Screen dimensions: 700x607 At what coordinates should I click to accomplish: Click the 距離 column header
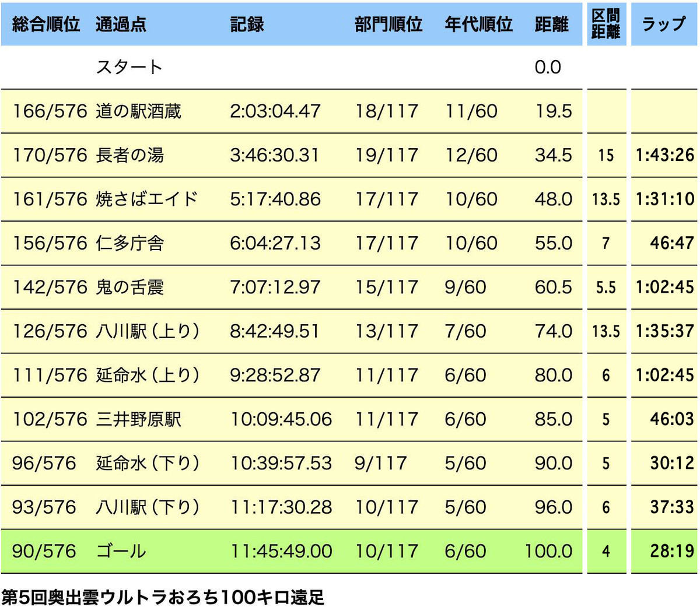coord(551,24)
